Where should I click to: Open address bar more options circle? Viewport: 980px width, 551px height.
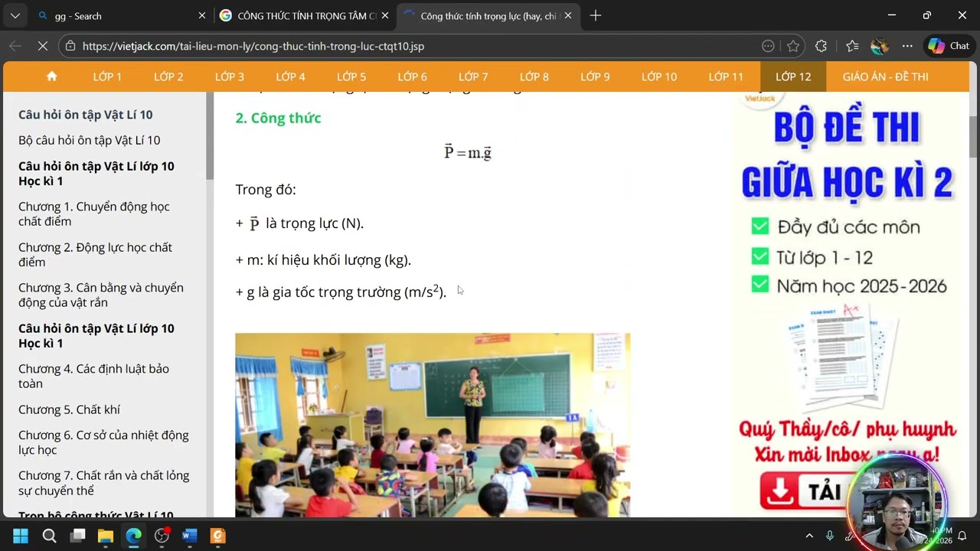pos(768,46)
